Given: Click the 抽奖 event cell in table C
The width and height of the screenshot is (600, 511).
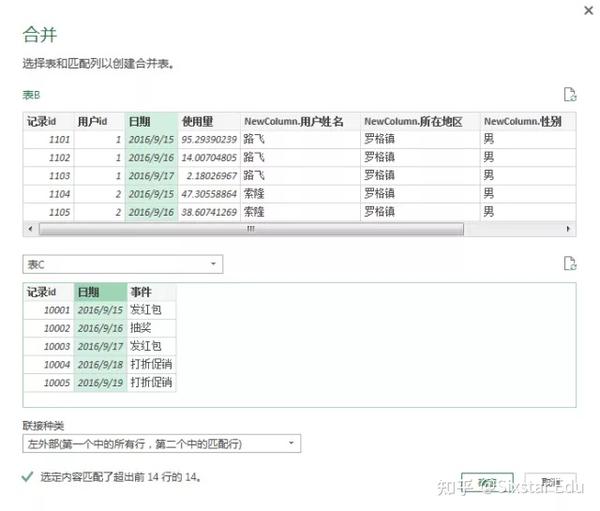Looking at the screenshot, I should click(152, 328).
